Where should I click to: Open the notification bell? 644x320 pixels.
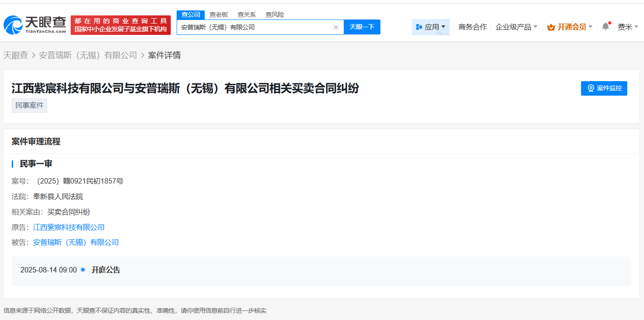coord(606,26)
